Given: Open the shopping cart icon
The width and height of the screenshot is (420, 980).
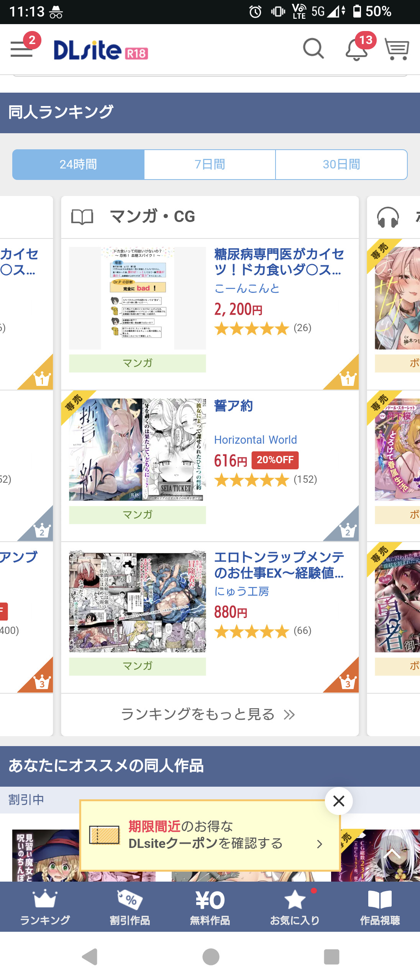Looking at the screenshot, I should coord(397,49).
